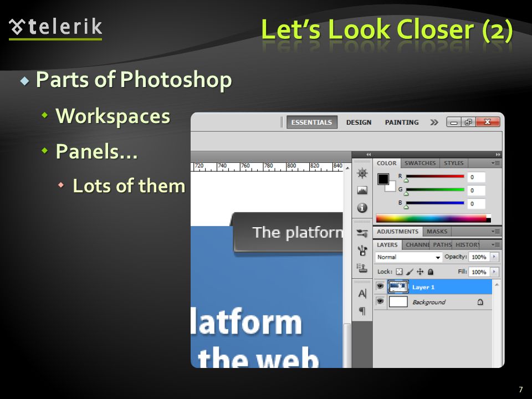
Task: Pick a color from the spectrum ramp
Action: (433, 218)
